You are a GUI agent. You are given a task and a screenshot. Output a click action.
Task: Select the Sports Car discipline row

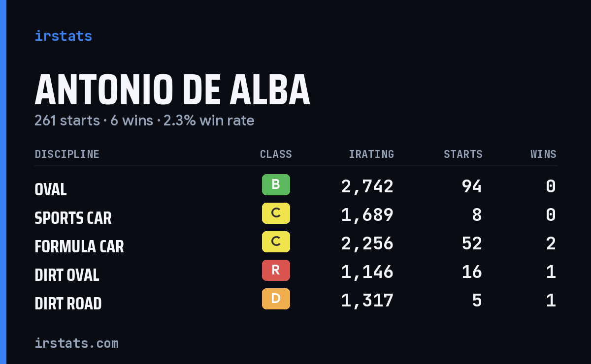pyautogui.click(x=295, y=214)
